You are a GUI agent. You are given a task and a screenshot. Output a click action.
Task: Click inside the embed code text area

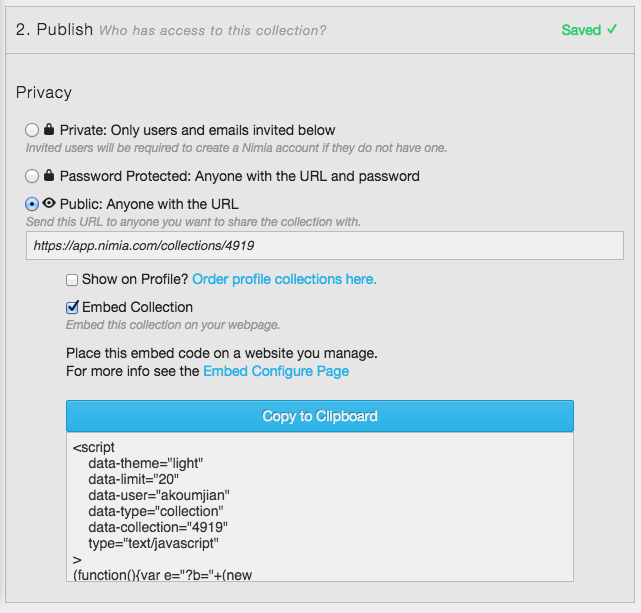pyautogui.click(x=320, y=507)
